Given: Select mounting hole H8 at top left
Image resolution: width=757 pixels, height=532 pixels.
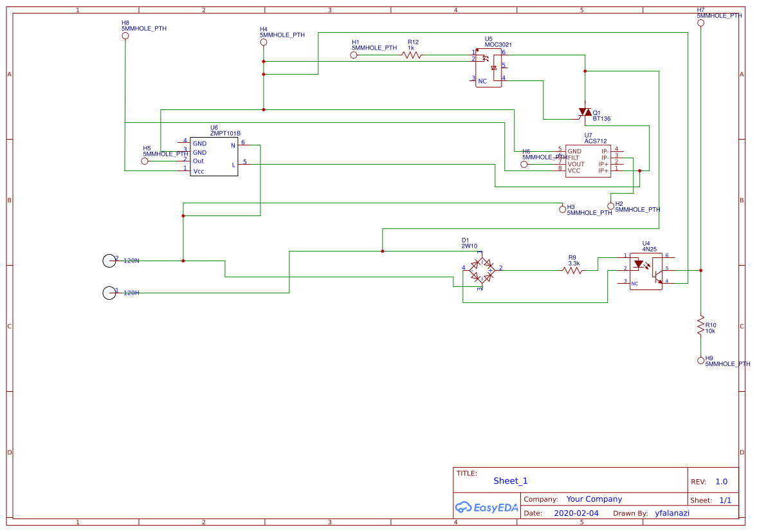Looking at the screenshot, I should pyautogui.click(x=125, y=35).
